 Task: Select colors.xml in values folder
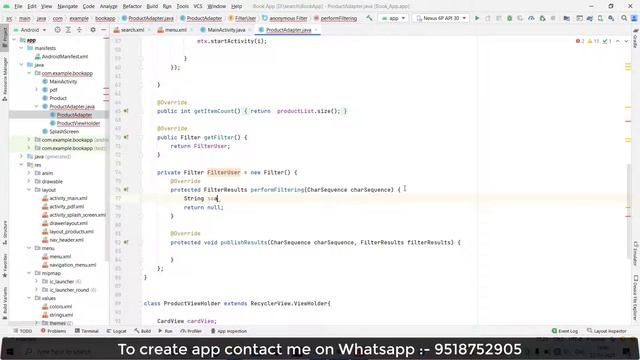click(x=57, y=307)
